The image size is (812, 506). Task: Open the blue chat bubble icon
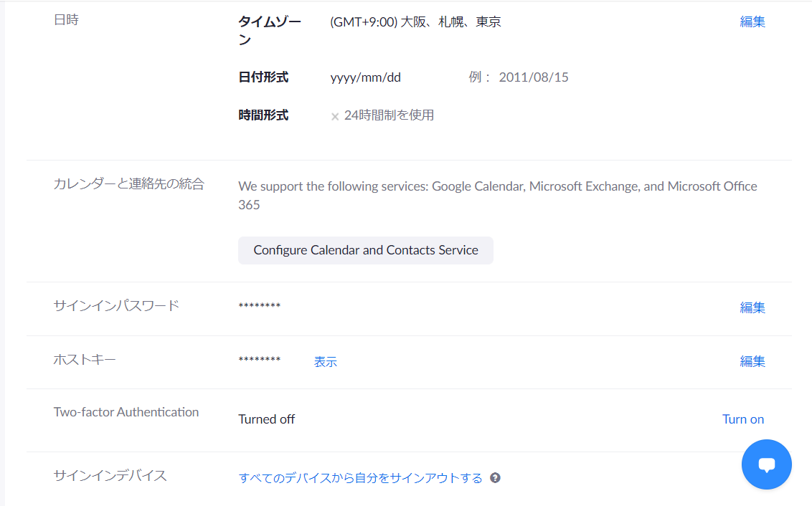click(x=766, y=464)
